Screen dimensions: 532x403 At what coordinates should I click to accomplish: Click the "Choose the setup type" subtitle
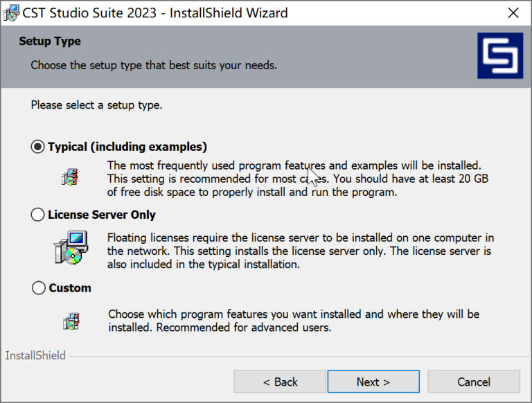(x=154, y=66)
